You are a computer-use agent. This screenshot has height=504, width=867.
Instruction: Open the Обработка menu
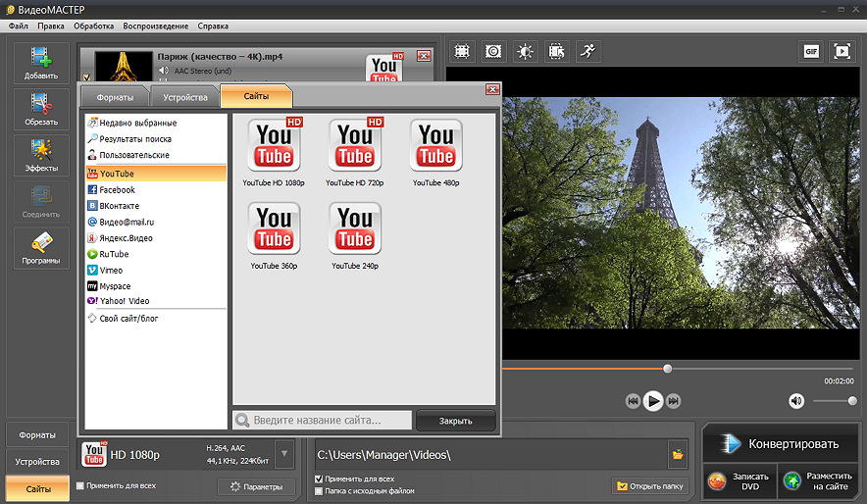coord(94,25)
